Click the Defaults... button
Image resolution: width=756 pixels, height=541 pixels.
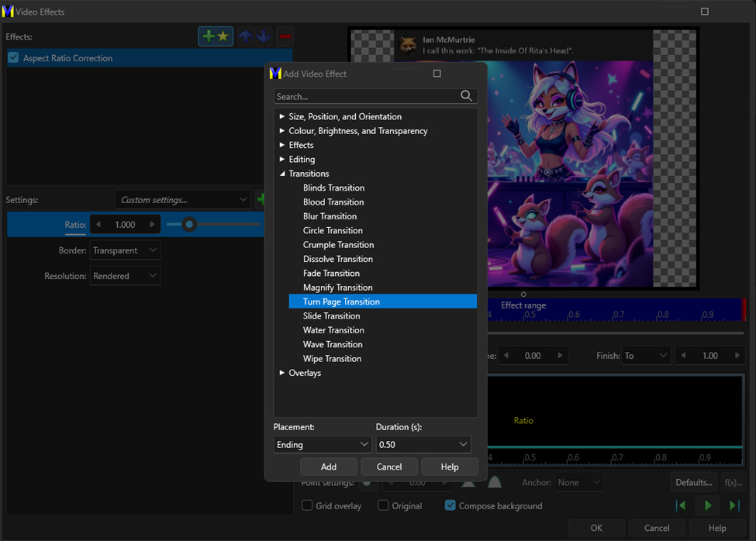(693, 482)
